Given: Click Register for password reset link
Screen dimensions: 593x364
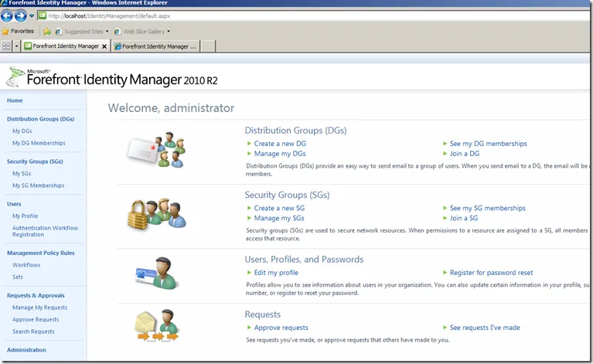Looking at the screenshot, I should click(x=491, y=273).
